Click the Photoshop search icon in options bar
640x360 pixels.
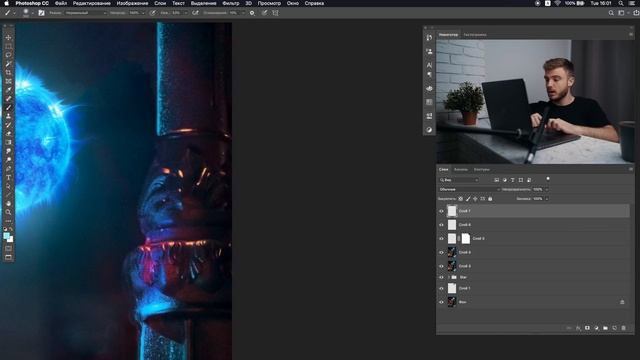click(611, 13)
